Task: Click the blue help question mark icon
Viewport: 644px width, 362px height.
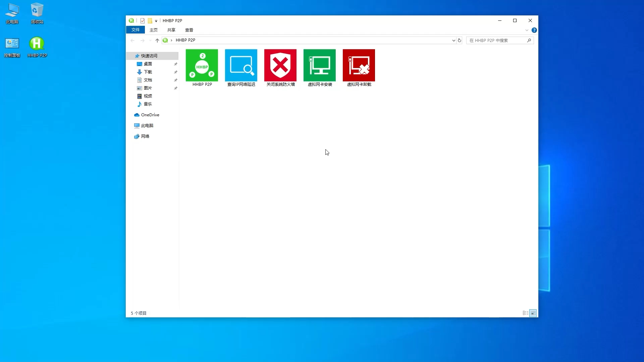Action: [534, 30]
